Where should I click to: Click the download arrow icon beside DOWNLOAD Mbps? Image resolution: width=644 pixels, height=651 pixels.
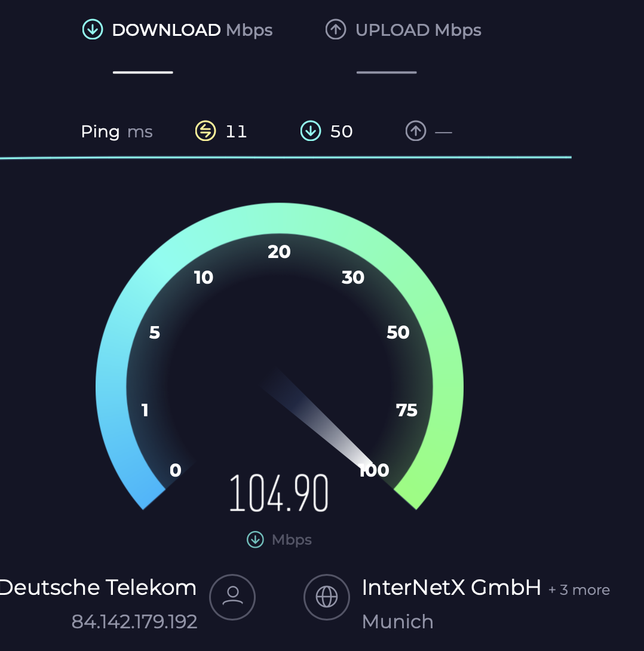[x=93, y=29]
